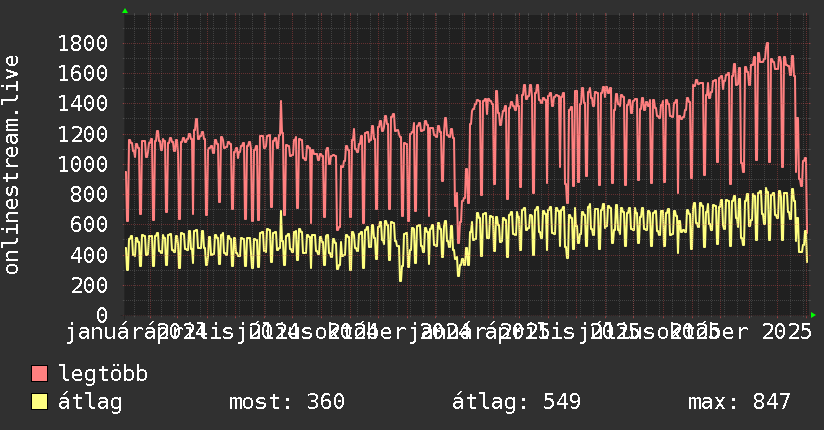Click the 600 y-axis label
The width and height of the screenshot is (824, 430).
click(89, 224)
